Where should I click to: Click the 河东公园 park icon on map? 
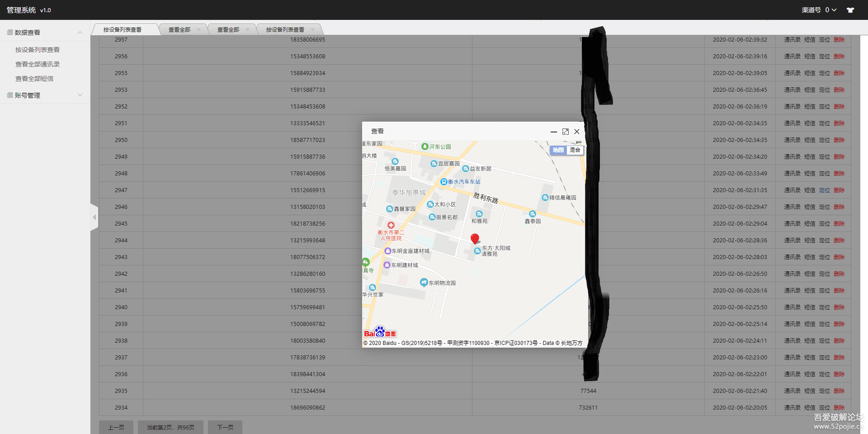(x=425, y=146)
